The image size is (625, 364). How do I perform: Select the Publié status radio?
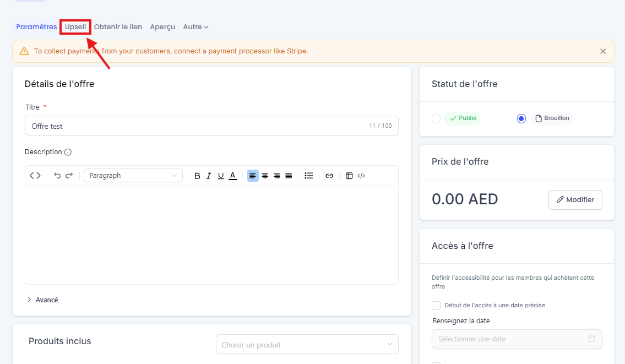point(436,118)
